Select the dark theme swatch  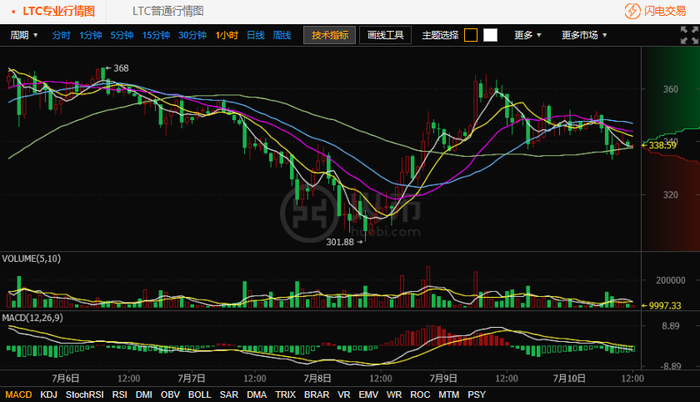[x=471, y=35]
